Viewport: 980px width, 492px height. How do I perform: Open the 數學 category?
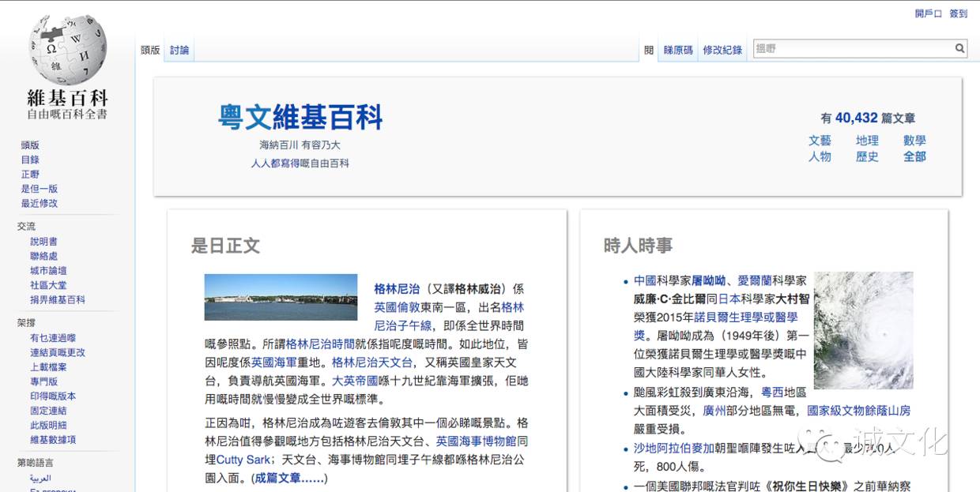914,141
